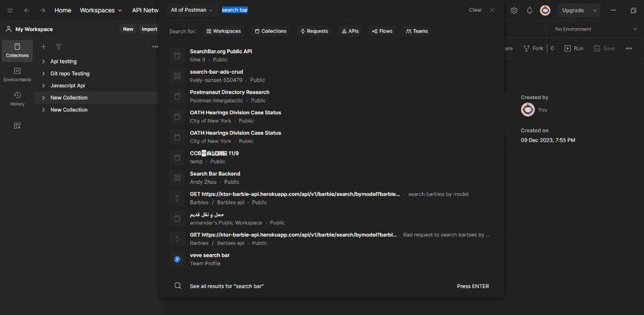Click the Search Bar Backend workspace icon
The image size is (644, 315).
pos(177,177)
